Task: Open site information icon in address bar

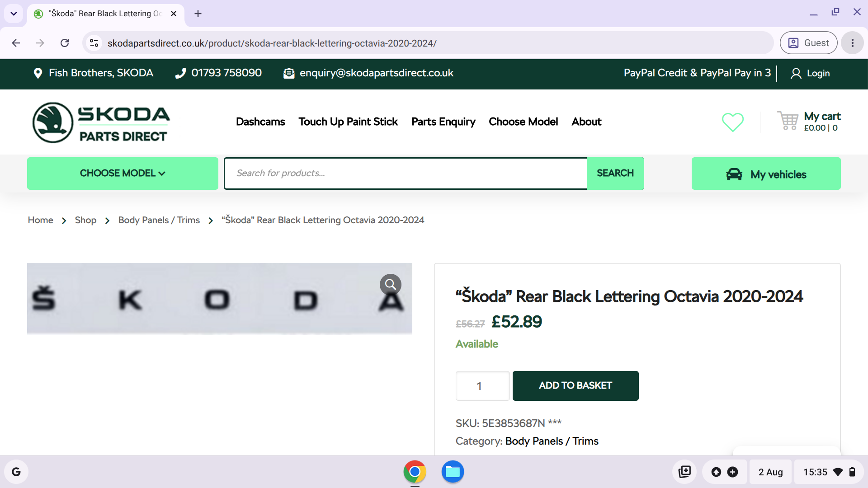Action: pyautogui.click(x=94, y=43)
